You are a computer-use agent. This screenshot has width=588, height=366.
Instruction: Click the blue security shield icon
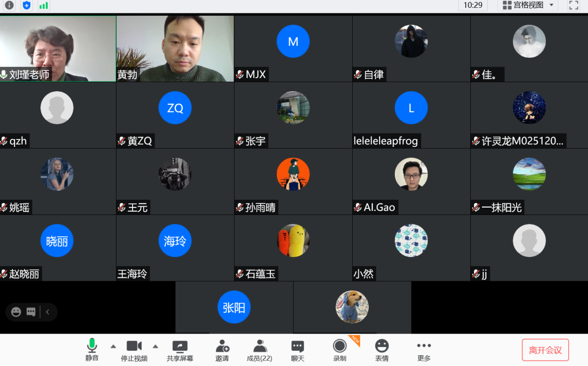27,6
